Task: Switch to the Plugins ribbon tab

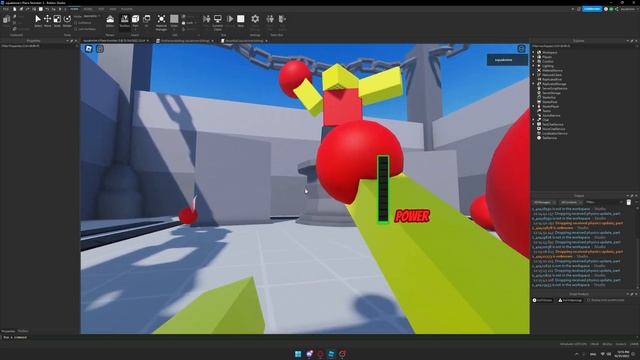Action: coord(127,9)
